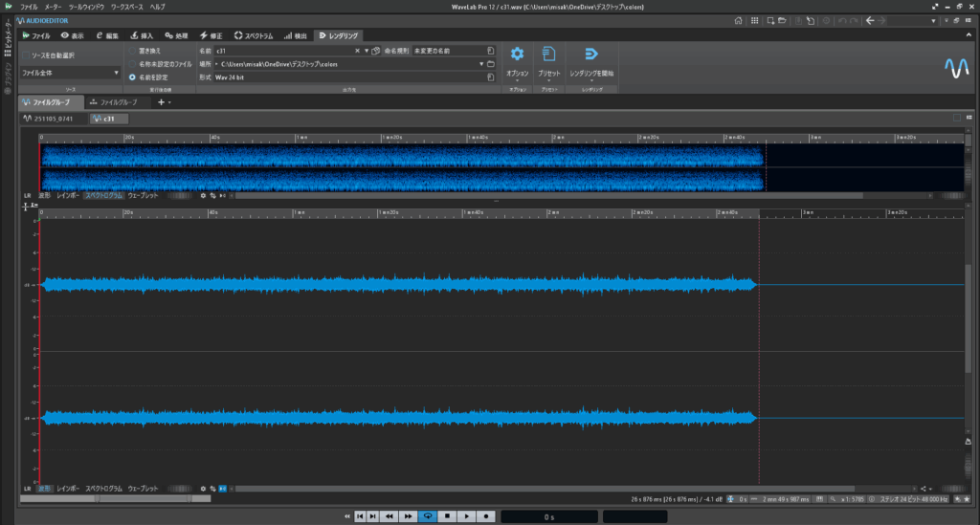The image size is (980, 525).
Task: Click the back arrow navigation icon
Action: [869, 20]
